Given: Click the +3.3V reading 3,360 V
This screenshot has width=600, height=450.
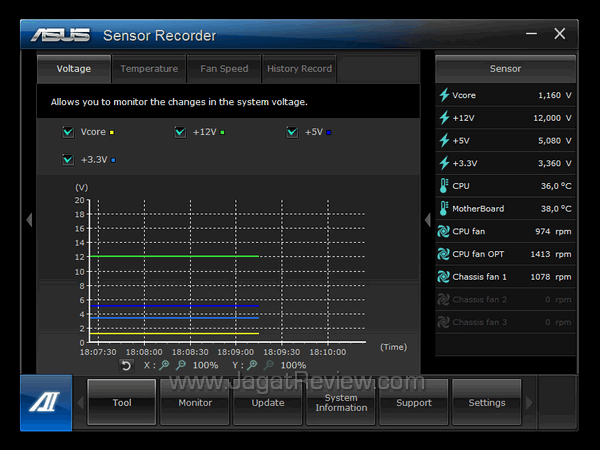Looking at the screenshot, I should pos(555,163).
